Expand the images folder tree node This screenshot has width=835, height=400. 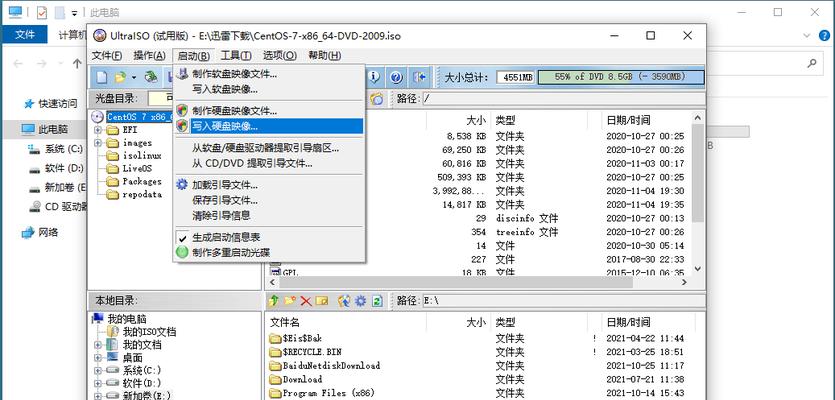click(x=98, y=143)
